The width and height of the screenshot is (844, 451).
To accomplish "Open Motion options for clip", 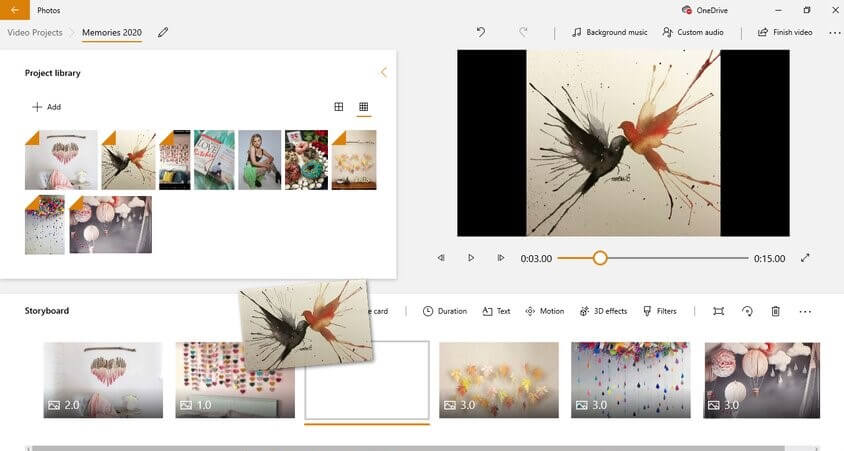I will (x=544, y=311).
